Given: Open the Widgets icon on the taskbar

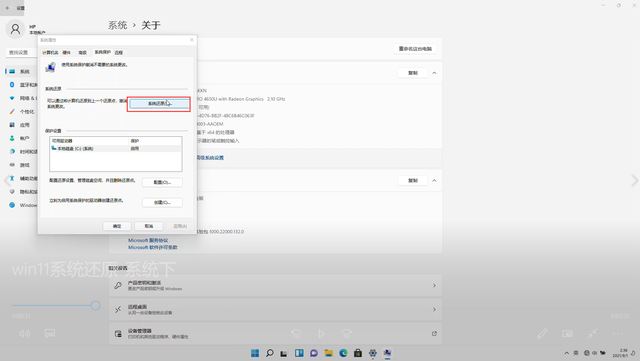Looking at the screenshot, I should [299, 353].
